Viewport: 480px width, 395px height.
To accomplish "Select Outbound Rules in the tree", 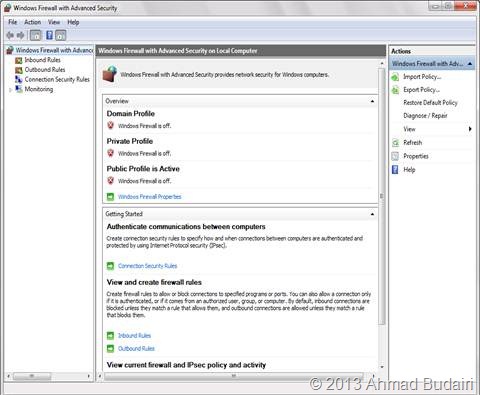I will (x=45, y=70).
